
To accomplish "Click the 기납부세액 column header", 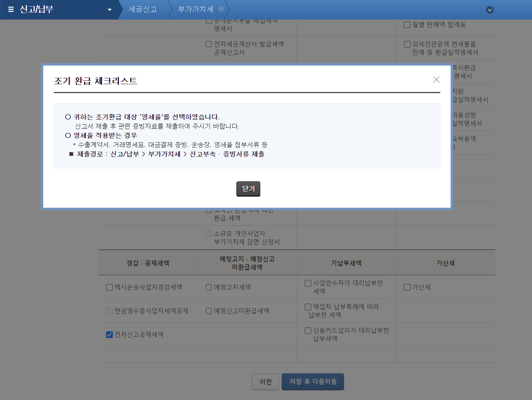I will click(346, 263).
